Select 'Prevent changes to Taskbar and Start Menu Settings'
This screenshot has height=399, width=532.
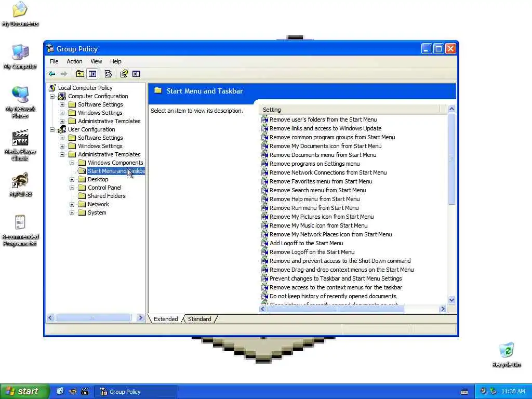(336, 278)
